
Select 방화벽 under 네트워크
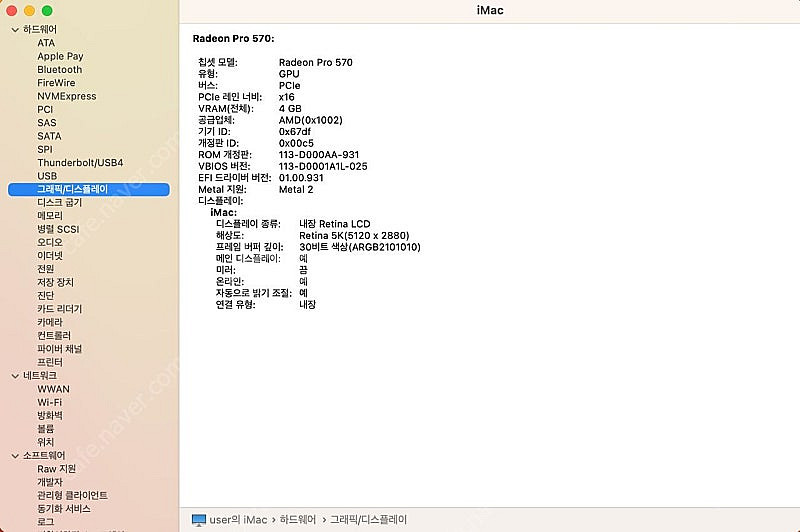pyautogui.click(x=49, y=415)
